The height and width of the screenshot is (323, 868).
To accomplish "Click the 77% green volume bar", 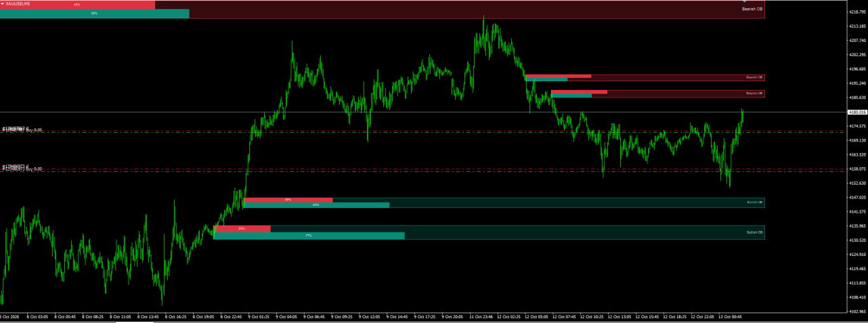I will pos(309,236).
